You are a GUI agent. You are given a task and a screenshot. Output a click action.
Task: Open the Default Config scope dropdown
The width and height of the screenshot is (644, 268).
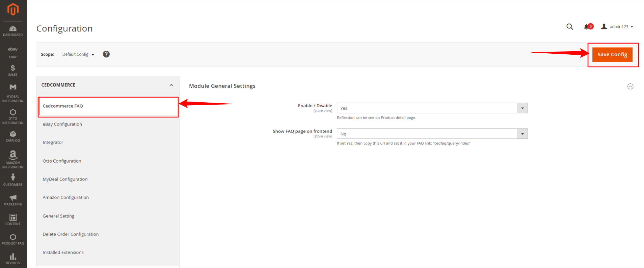click(x=78, y=54)
